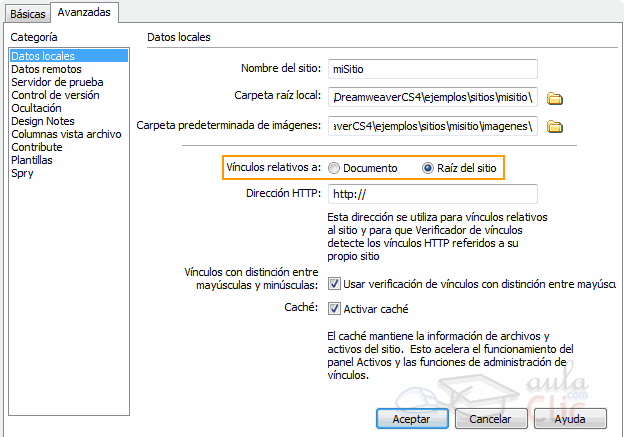Image resolution: width=624 pixels, height=437 pixels.
Task: Click Carpeta predeterminada de imágenes field
Action: tap(433, 126)
